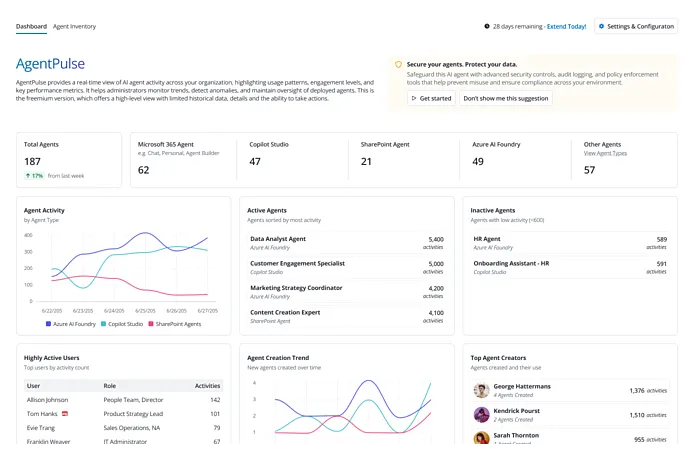The height and width of the screenshot is (450, 700).
Task: Click the play icon on Get started
Action: [414, 98]
